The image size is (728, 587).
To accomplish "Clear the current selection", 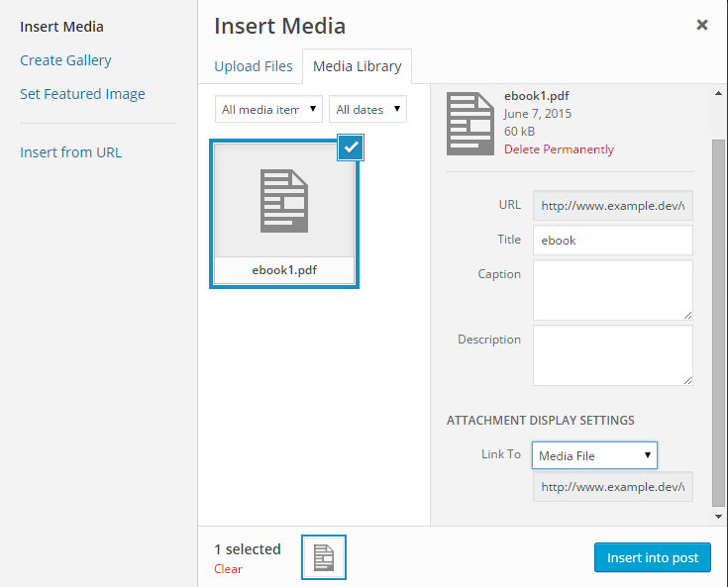I will [228, 569].
